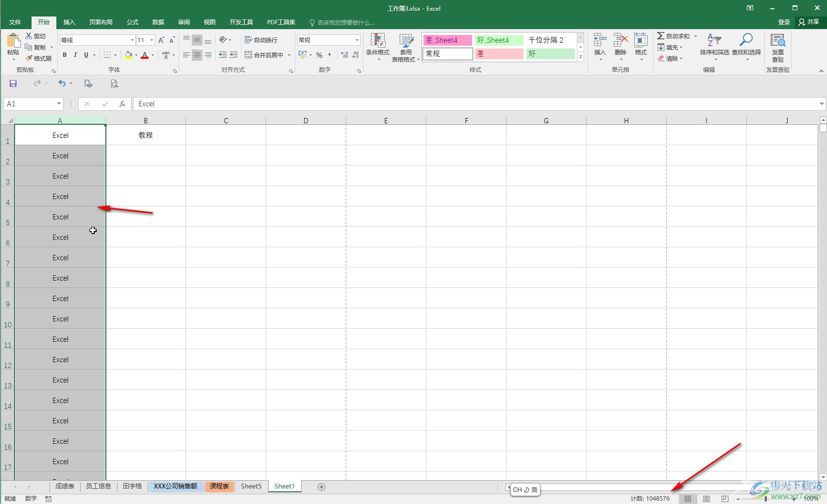This screenshot has width=827, height=504.
Task: Toggle underline formatting
Action: click(x=86, y=55)
